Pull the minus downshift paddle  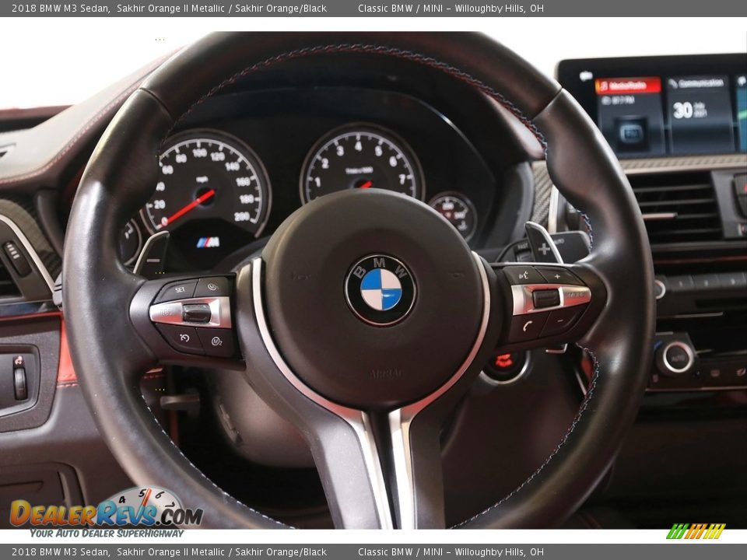(x=152, y=253)
